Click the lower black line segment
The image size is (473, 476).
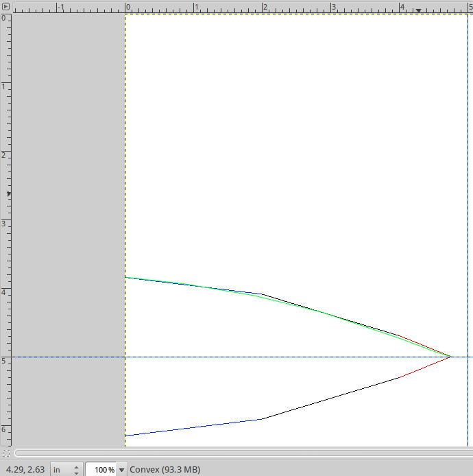[329, 398]
